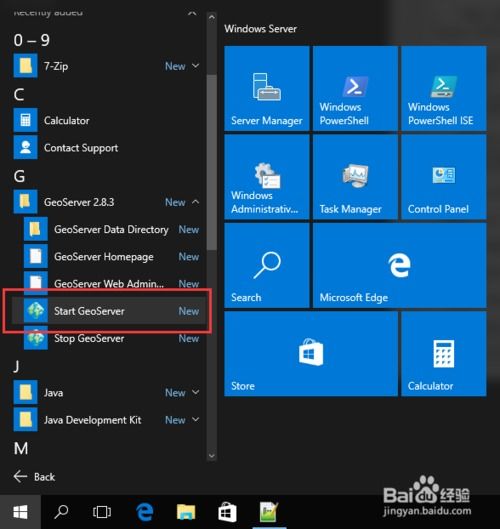The width and height of the screenshot is (500, 529).
Task: Expand the Java Development Kit chevron
Action: click(195, 419)
